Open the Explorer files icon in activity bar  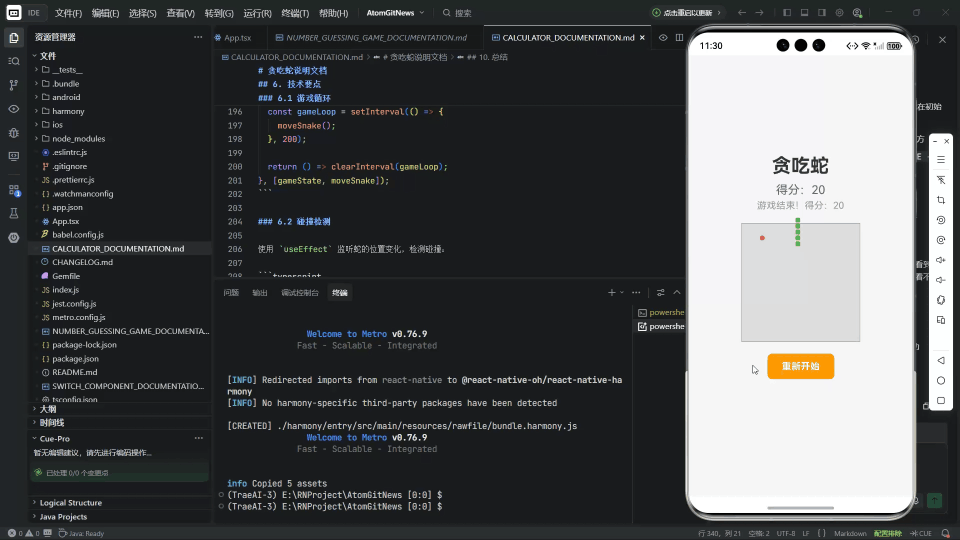click(x=13, y=38)
